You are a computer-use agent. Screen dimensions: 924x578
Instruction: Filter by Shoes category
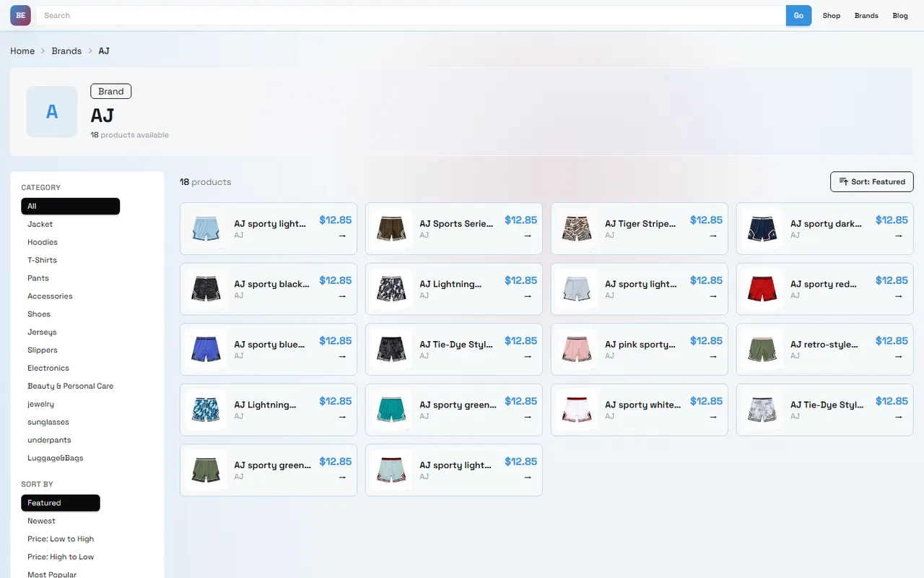[x=39, y=314]
